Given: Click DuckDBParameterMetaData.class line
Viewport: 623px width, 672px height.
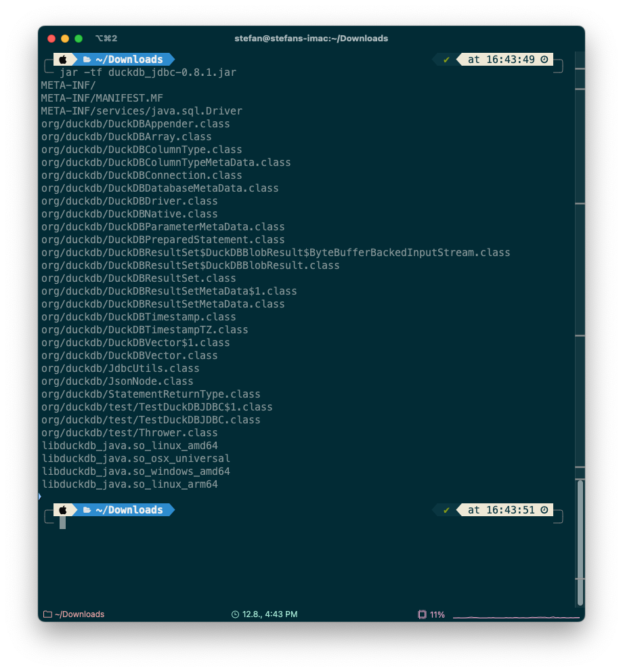Looking at the screenshot, I should click(163, 227).
